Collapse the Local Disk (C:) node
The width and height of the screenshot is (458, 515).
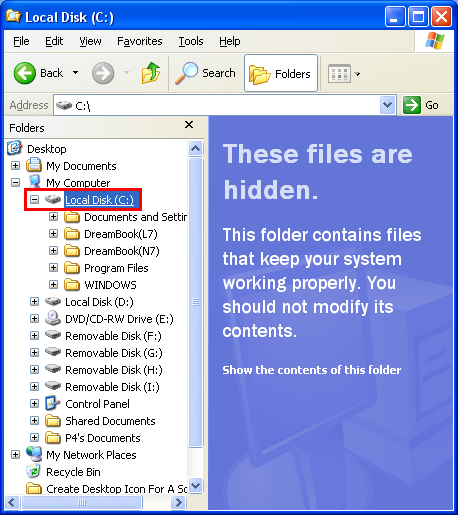(34, 200)
